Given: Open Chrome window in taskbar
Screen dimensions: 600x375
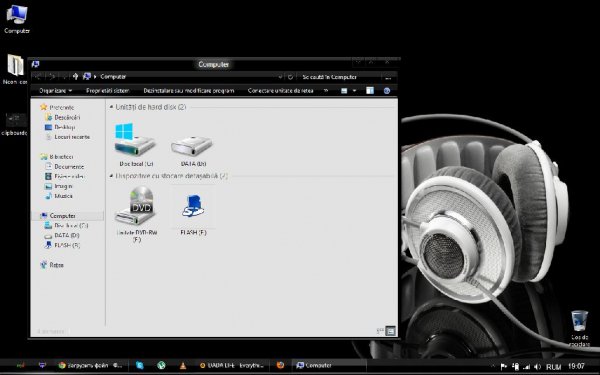Looking at the screenshot, I should [90, 365].
